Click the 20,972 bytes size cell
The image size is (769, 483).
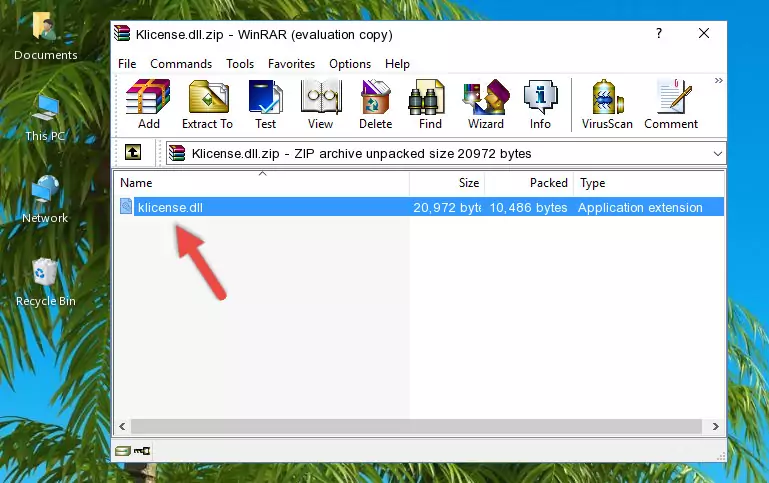[447, 207]
